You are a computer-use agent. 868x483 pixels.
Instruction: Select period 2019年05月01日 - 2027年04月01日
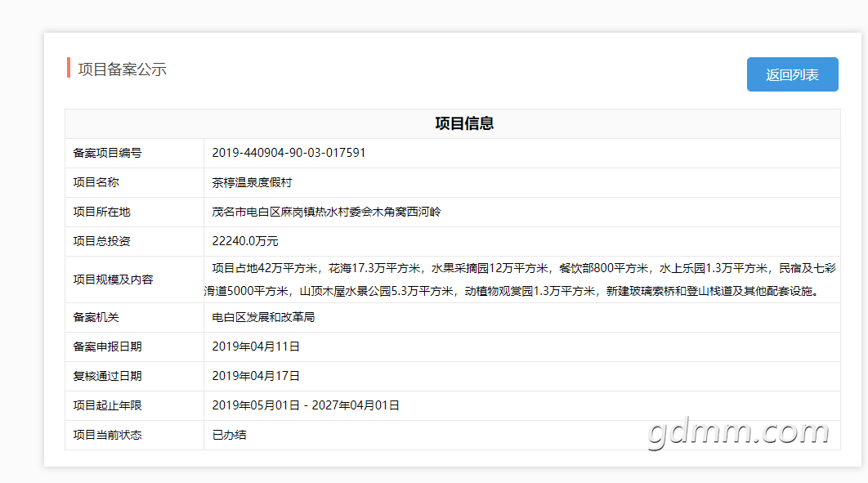point(306,405)
